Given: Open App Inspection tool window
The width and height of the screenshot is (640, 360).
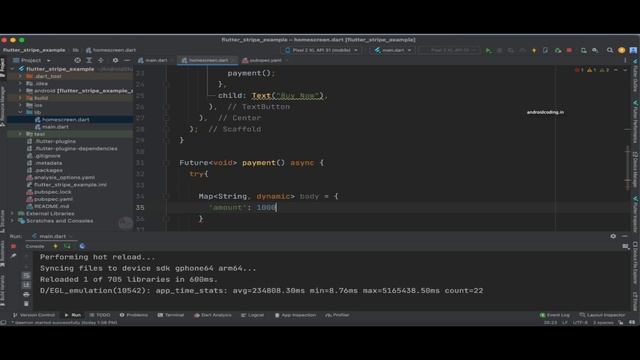Looking at the screenshot, I should click(x=295, y=315).
